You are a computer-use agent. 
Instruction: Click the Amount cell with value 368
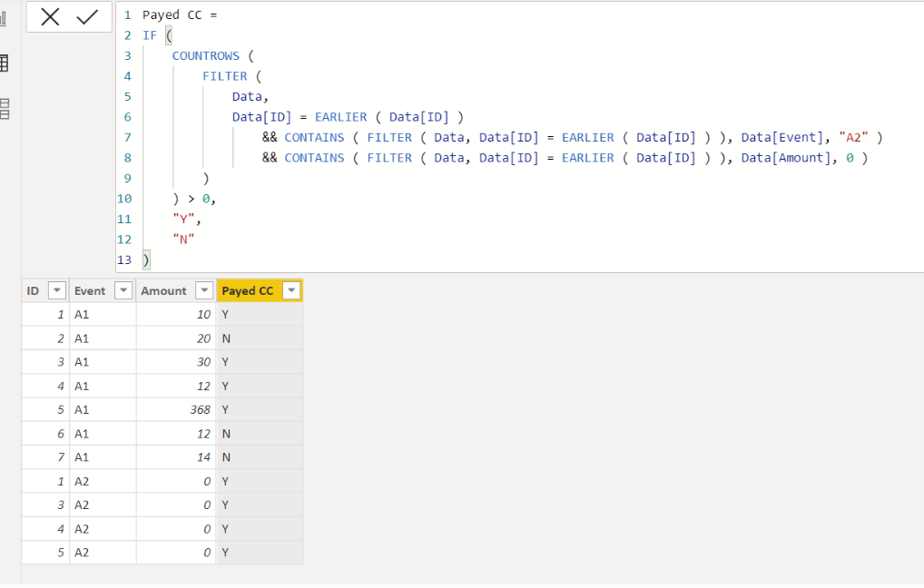[176, 409]
